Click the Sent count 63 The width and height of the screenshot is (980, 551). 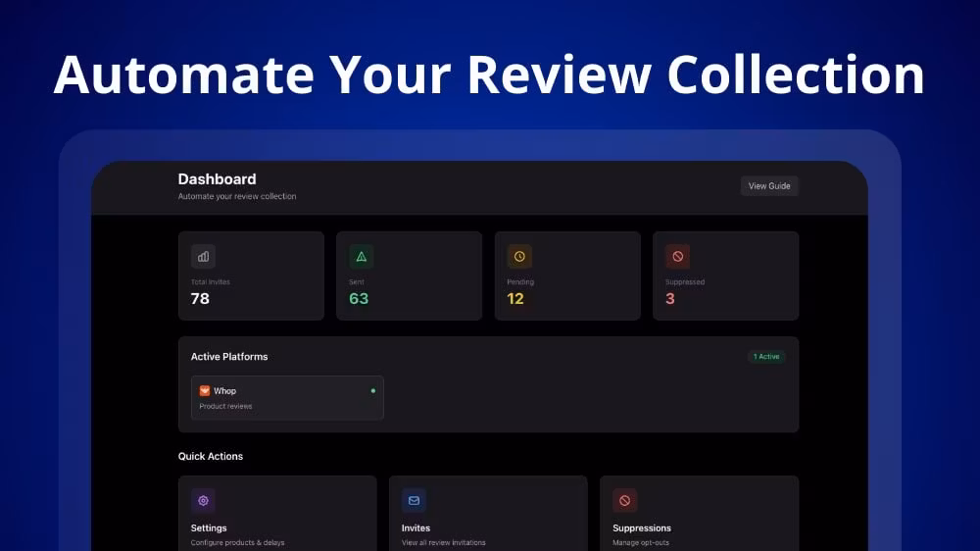pyautogui.click(x=359, y=299)
